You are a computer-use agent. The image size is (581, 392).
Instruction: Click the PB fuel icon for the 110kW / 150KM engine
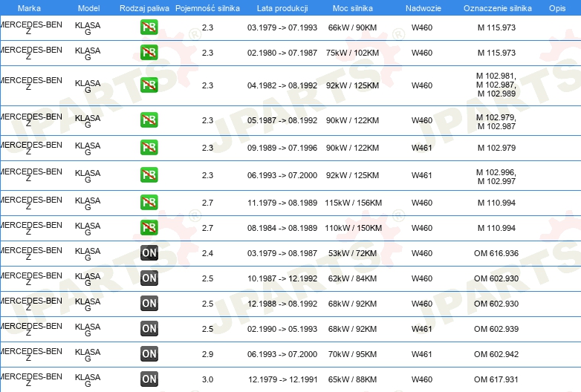[149, 229]
